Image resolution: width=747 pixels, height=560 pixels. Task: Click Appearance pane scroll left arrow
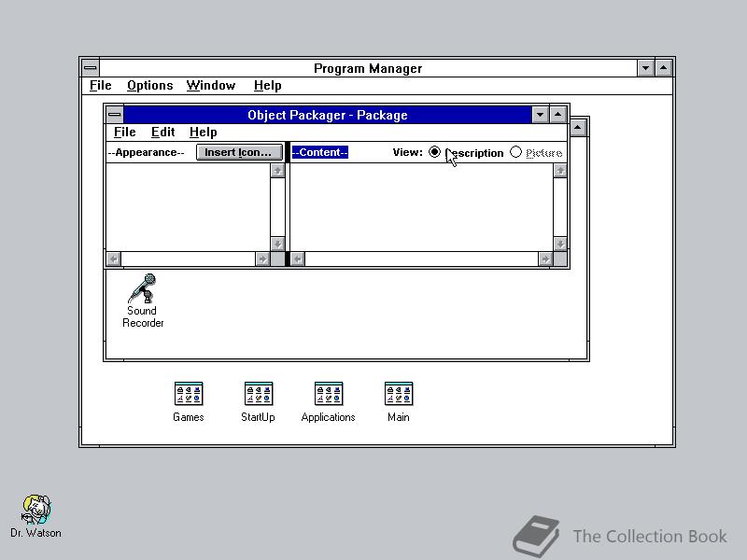(113, 259)
